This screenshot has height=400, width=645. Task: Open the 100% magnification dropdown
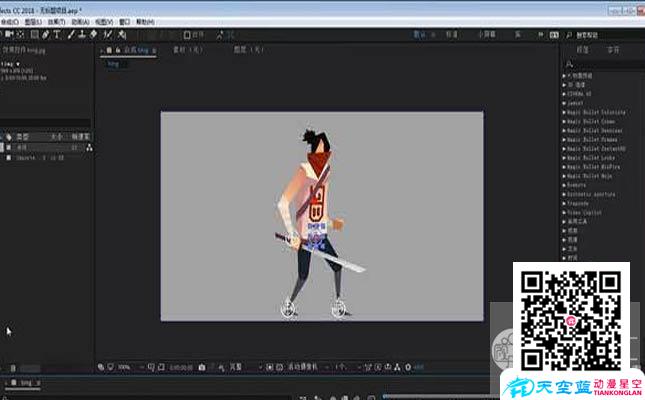[x=131, y=367]
